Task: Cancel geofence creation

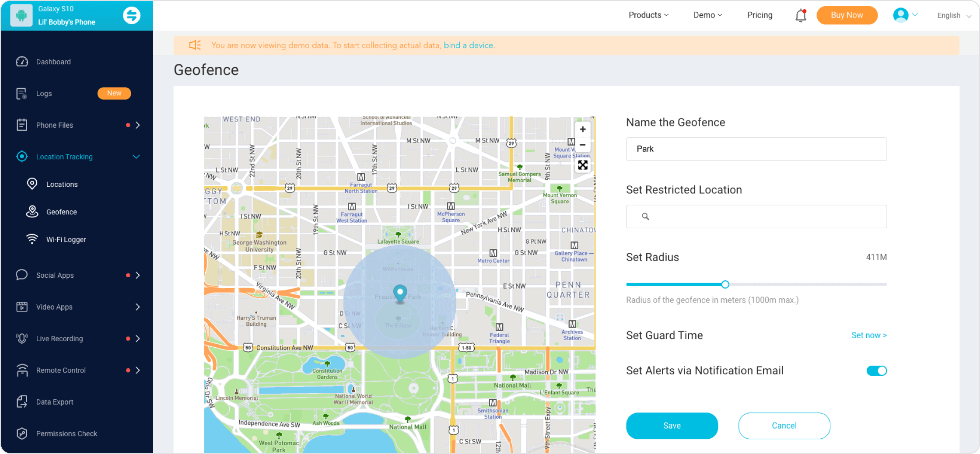Action: [784, 426]
